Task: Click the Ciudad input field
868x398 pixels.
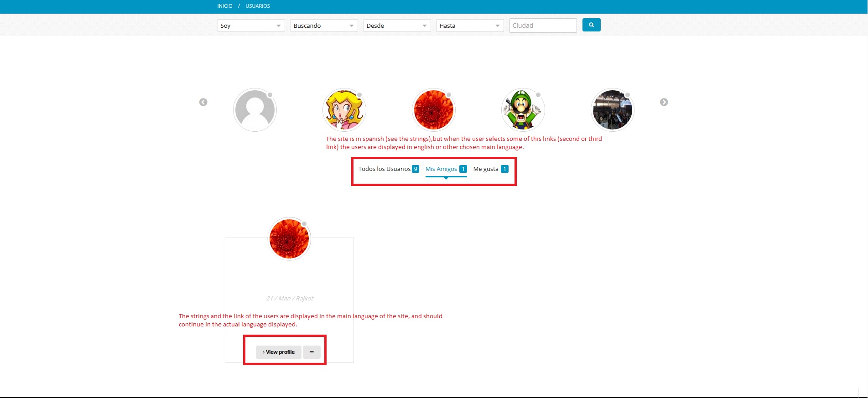Action: coord(543,26)
